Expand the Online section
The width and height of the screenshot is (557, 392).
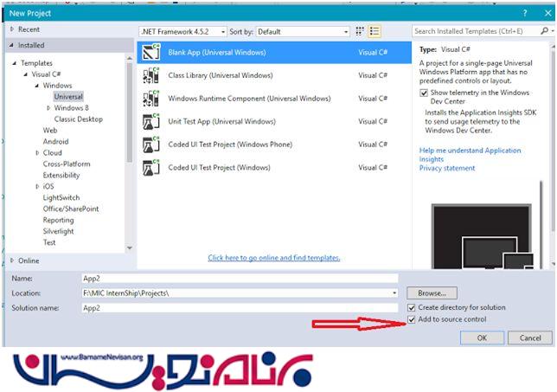(12, 260)
